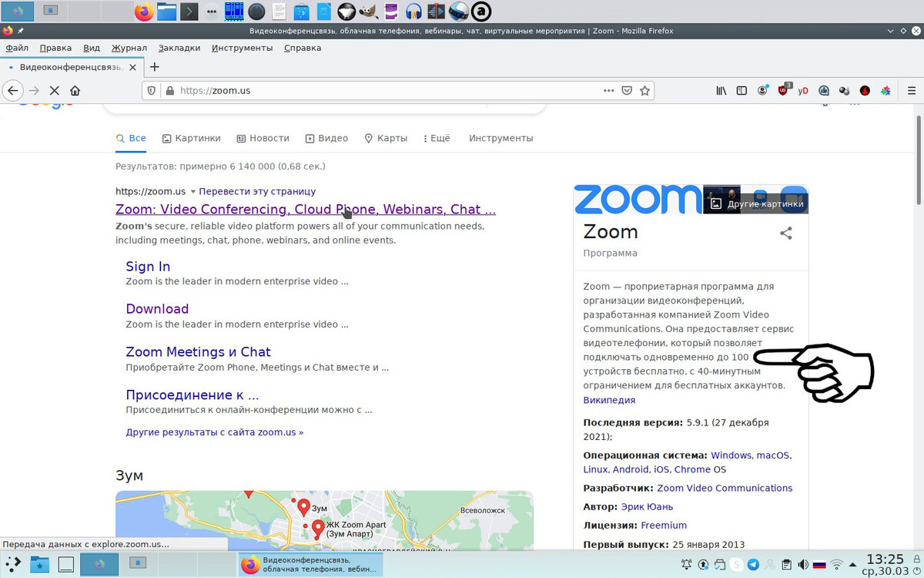The width and height of the screenshot is (924, 578).
Task: Switch keyboard layout via Russian flag
Action: tap(819, 565)
